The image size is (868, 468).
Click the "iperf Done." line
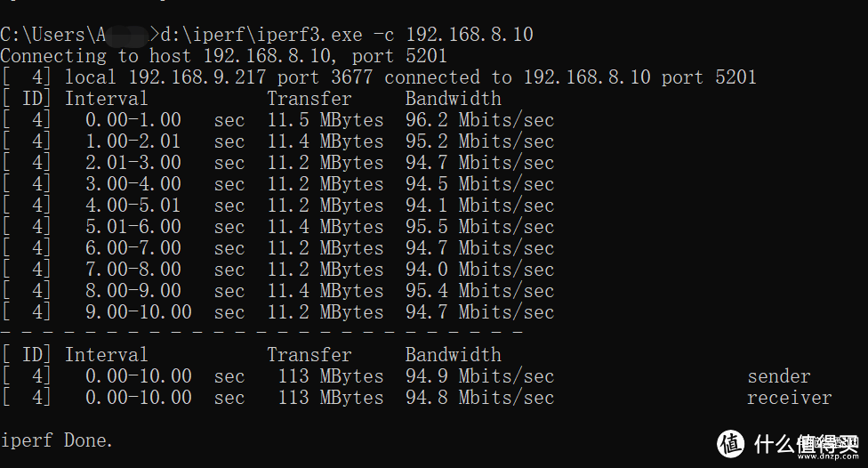(x=56, y=440)
